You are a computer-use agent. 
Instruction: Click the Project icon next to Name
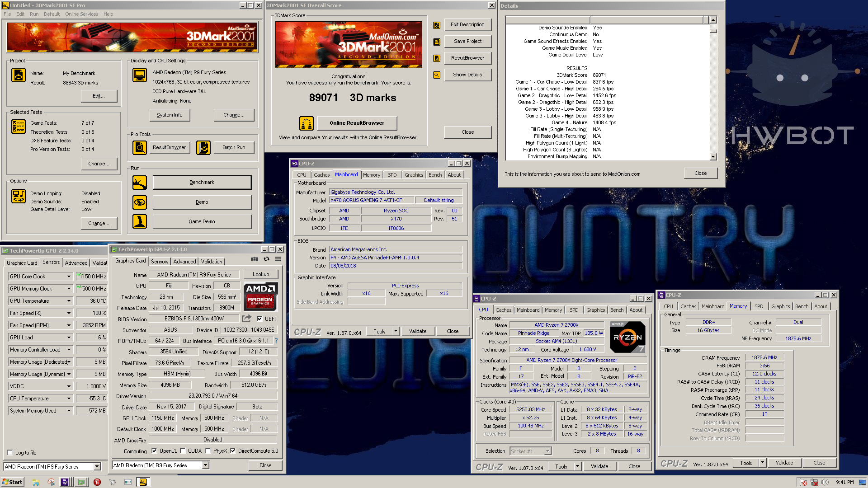[19, 75]
